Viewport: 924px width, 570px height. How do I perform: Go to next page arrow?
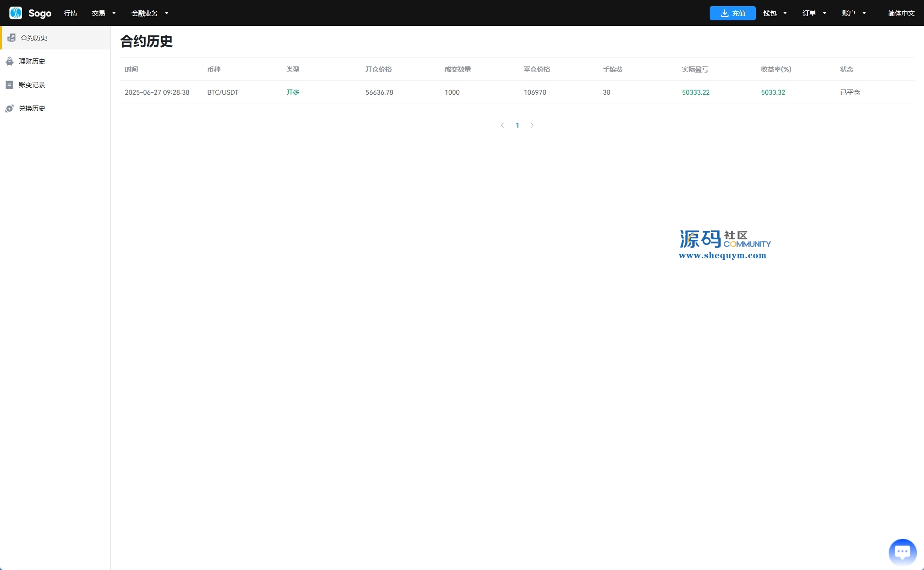532,125
